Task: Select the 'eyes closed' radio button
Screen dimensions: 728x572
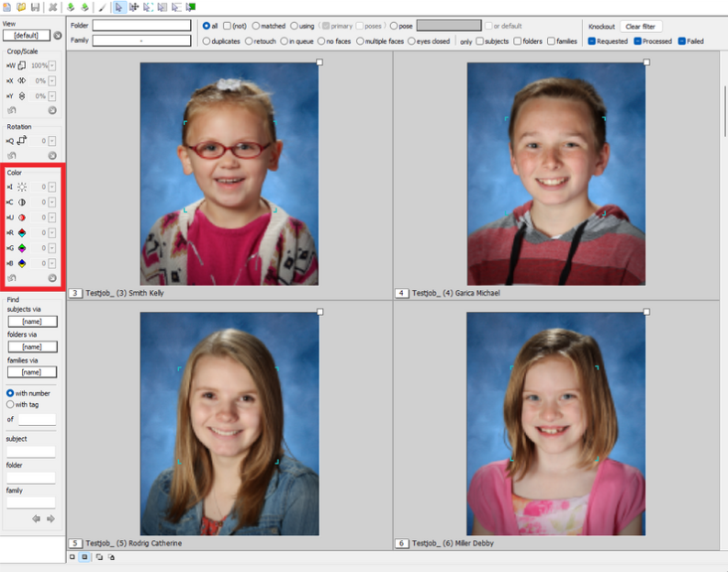Action: (x=411, y=41)
